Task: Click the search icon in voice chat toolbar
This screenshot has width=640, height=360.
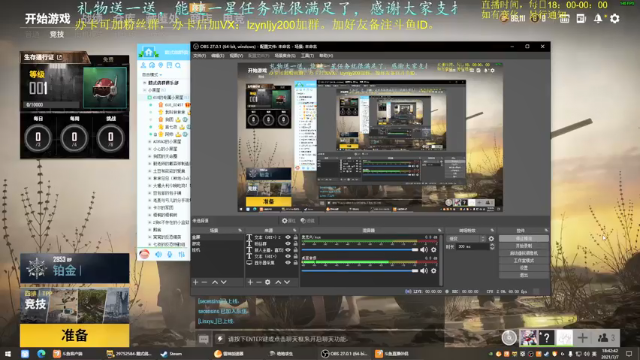Action: tap(178, 65)
